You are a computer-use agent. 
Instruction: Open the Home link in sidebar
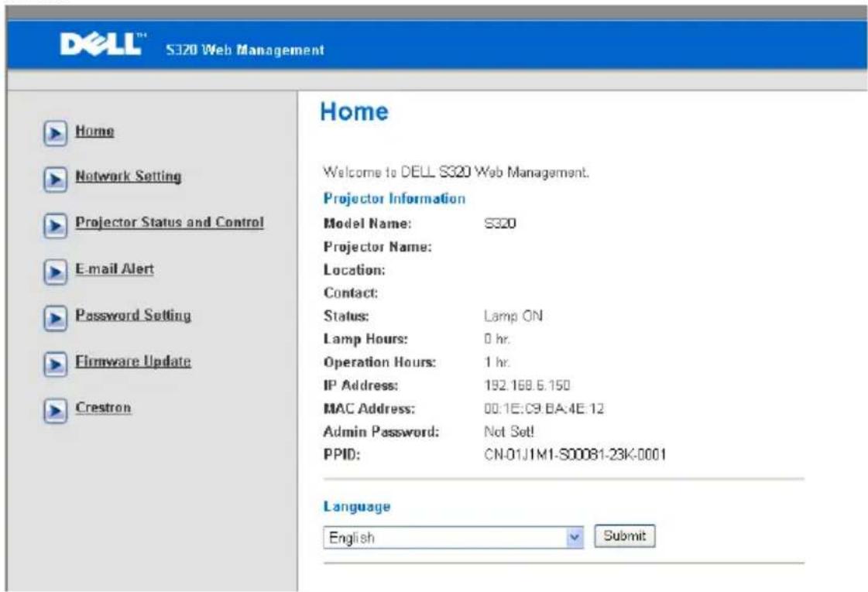pos(94,131)
